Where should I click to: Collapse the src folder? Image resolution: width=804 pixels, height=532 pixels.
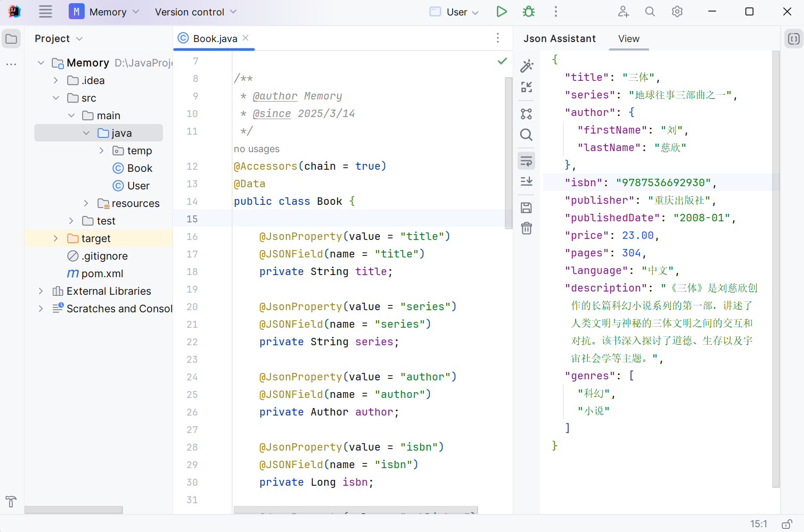coord(56,98)
